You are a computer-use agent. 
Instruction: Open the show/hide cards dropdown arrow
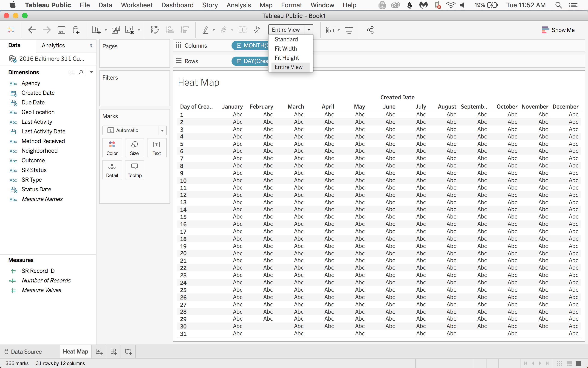point(339,30)
